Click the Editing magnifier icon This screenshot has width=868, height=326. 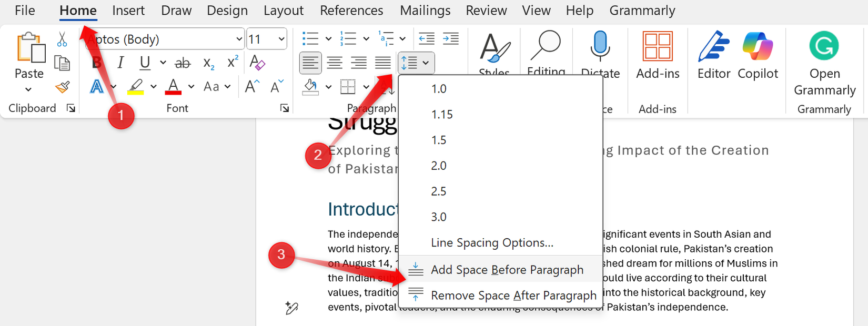(x=546, y=46)
